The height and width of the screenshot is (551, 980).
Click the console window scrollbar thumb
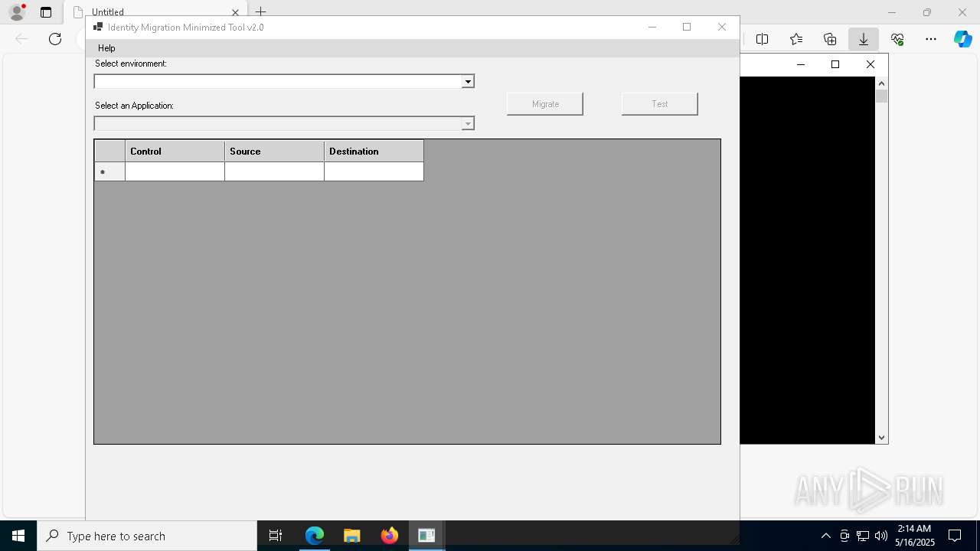click(x=881, y=96)
